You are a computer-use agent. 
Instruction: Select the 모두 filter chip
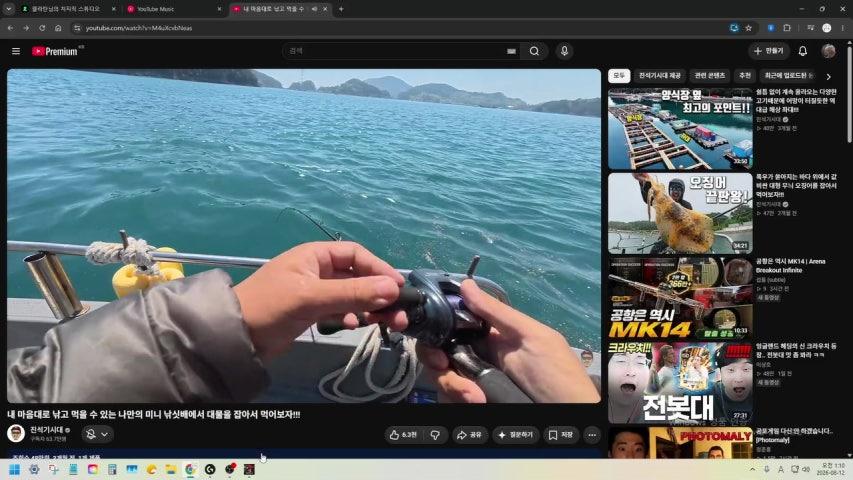(x=619, y=76)
